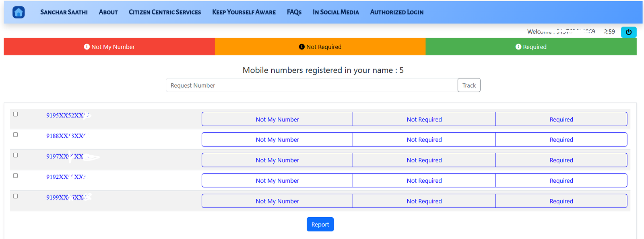Focus the Request Number input field
Screen dimensions: 644x239
coord(312,85)
